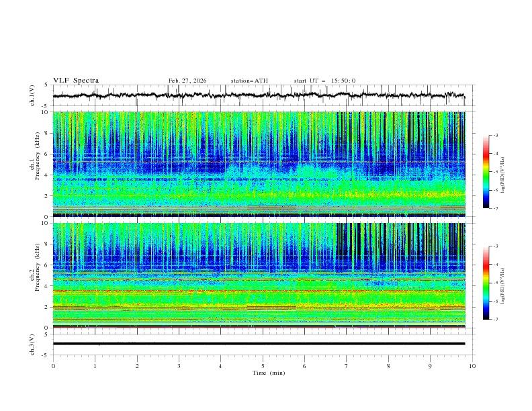The height and width of the screenshot is (411, 532).
Task: Select the ch.2 "Frequency (kHz)" axis label
Action: pyautogui.click(x=38, y=267)
